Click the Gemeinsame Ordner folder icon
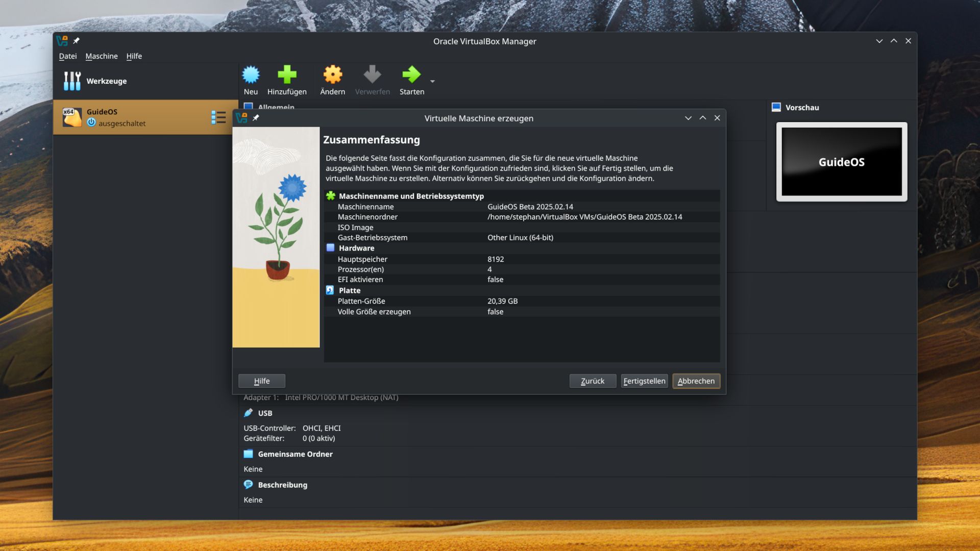Screen dimensions: 980x551 coord(248,454)
